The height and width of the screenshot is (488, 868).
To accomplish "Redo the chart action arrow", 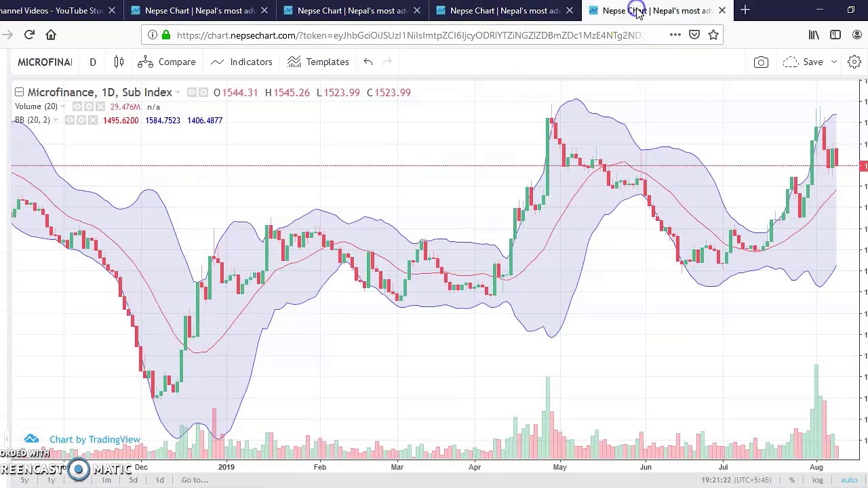I will click(x=387, y=62).
